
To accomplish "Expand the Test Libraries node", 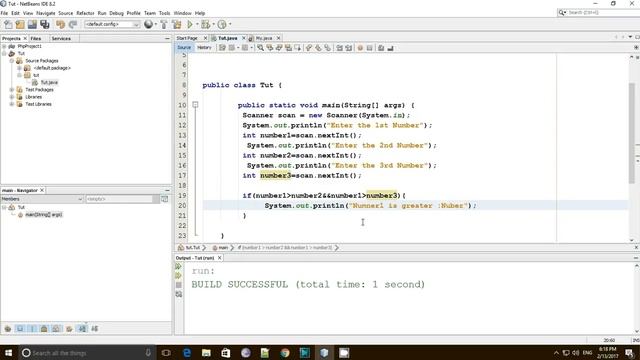I will click(x=12, y=104).
